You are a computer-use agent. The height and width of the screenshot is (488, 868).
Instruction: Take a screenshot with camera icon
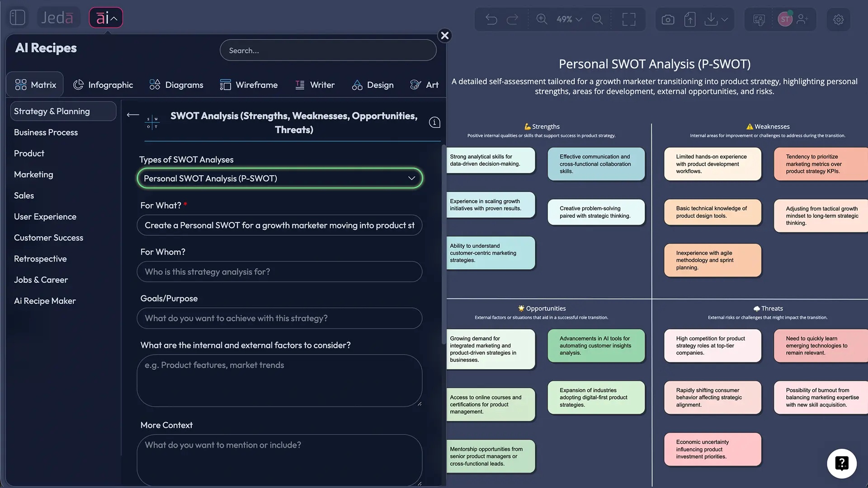coord(668,19)
